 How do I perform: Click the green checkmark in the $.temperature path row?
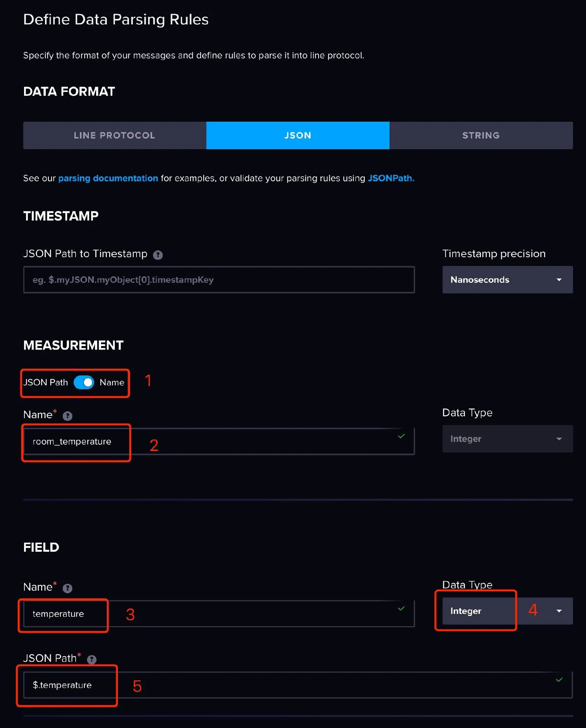[559, 680]
